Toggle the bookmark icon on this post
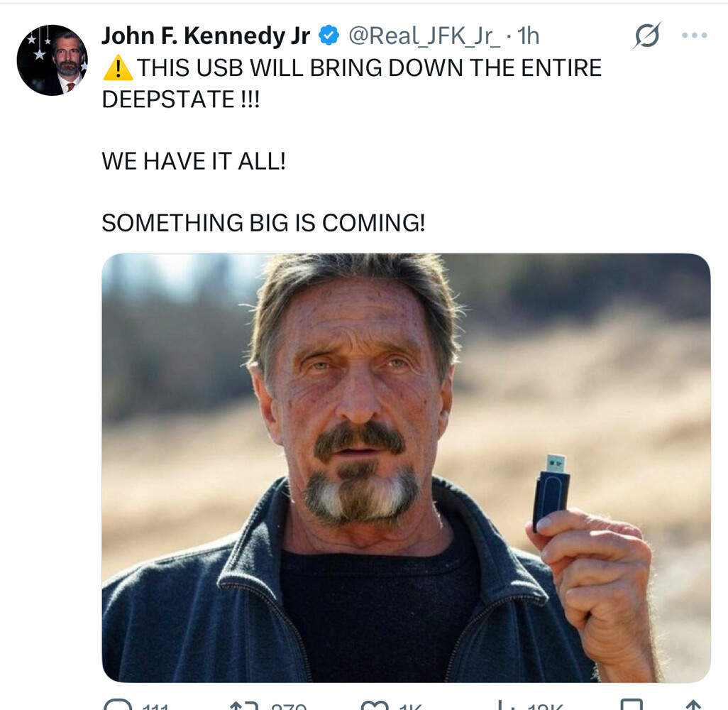This screenshot has width=728, height=710. [631, 706]
